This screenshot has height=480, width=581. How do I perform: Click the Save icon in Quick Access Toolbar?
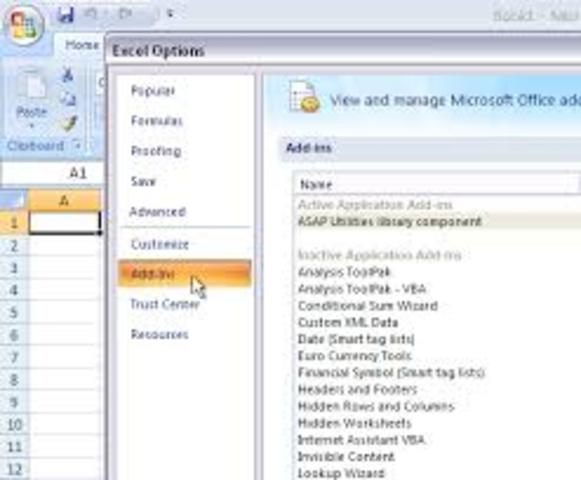coord(66,15)
